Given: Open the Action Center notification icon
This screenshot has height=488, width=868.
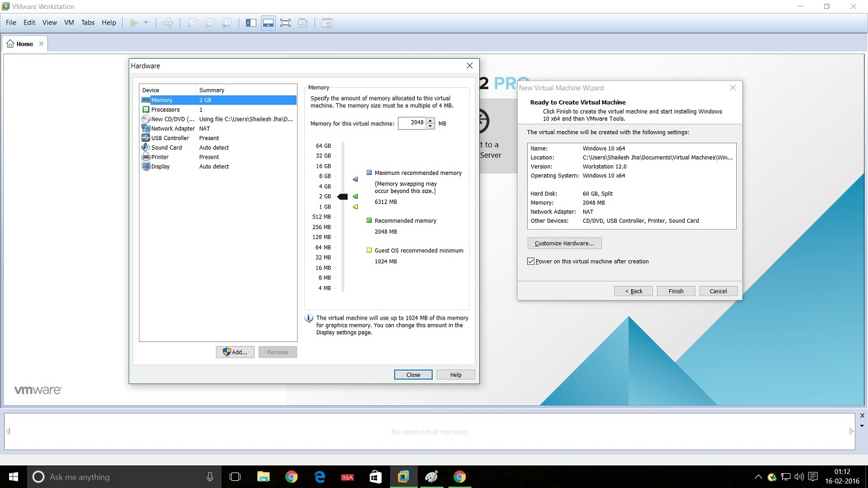Looking at the screenshot, I should [x=813, y=477].
